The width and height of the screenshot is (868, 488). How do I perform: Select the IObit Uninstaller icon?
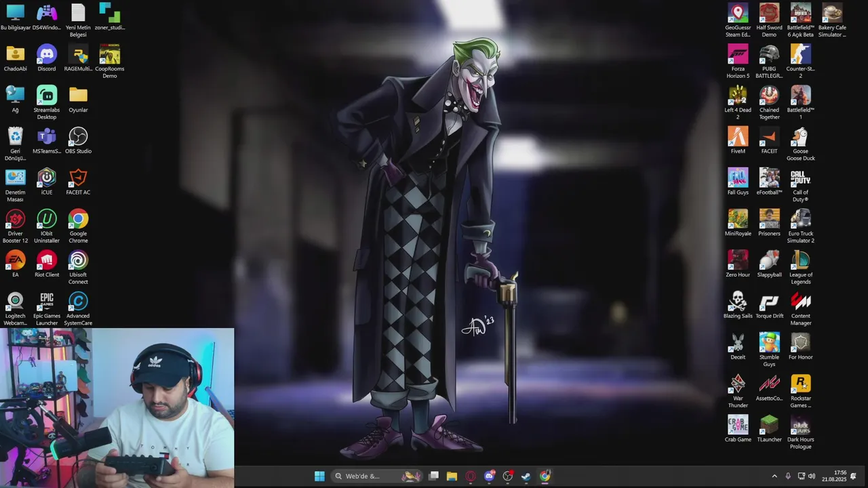click(x=47, y=226)
